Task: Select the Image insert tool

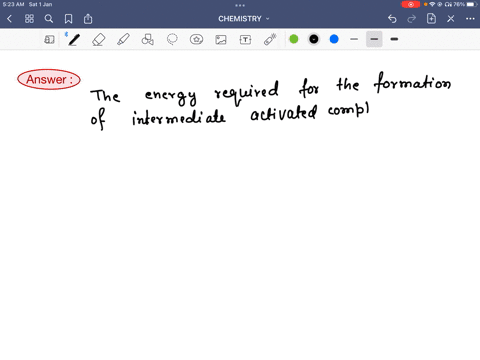Action: coord(221,39)
